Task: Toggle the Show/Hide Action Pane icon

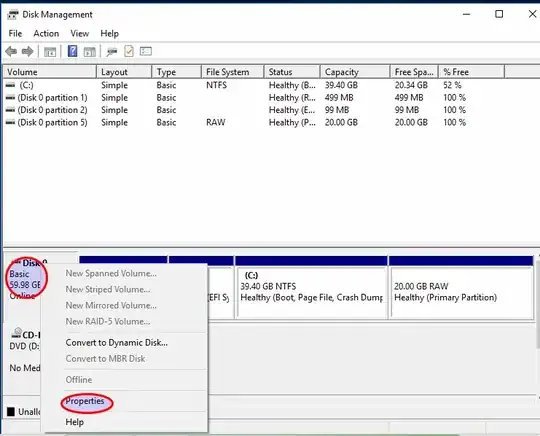Action: point(90,52)
